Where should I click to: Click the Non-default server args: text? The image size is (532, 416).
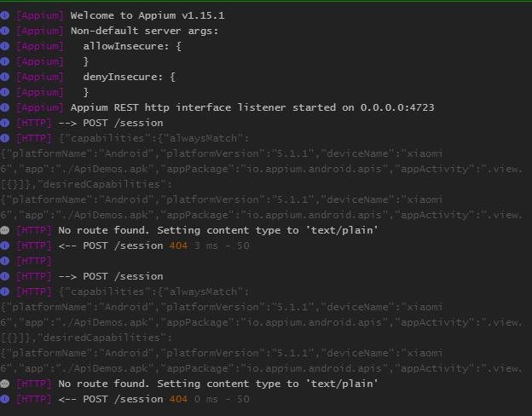click(145, 31)
